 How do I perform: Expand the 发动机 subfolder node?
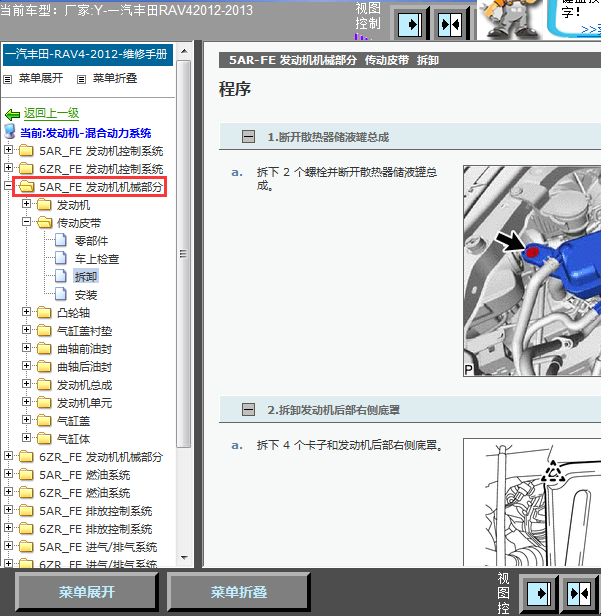pyautogui.click(x=26, y=204)
